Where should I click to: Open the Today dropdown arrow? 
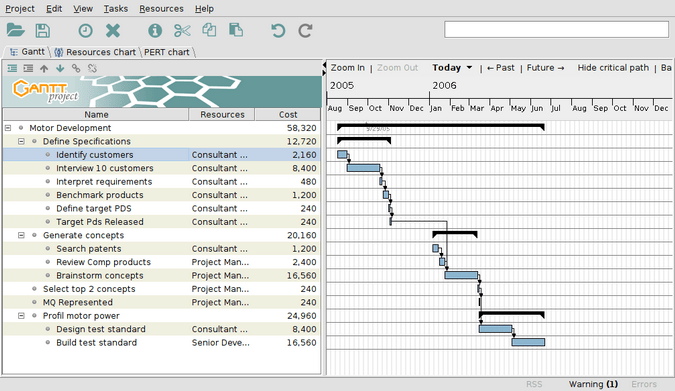tap(469, 68)
